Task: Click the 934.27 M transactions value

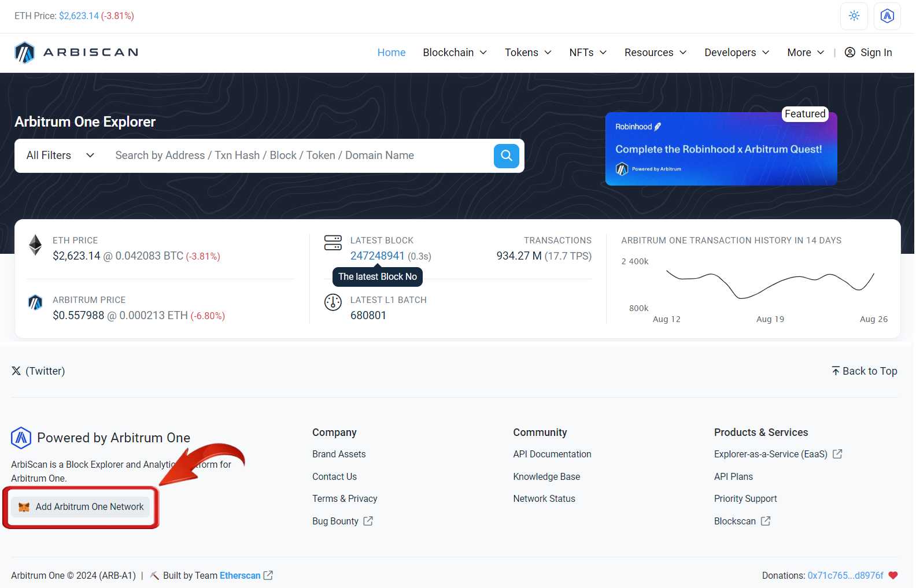Action: tap(519, 256)
